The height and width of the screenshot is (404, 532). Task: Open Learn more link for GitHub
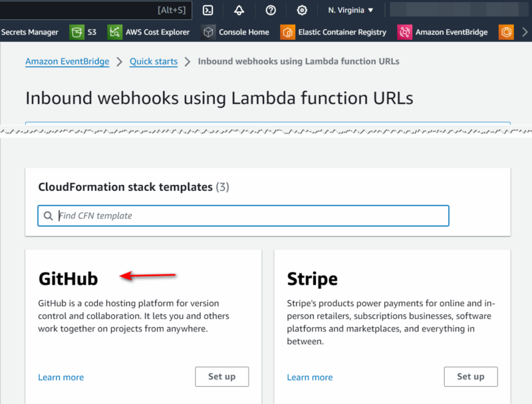[x=61, y=377]
